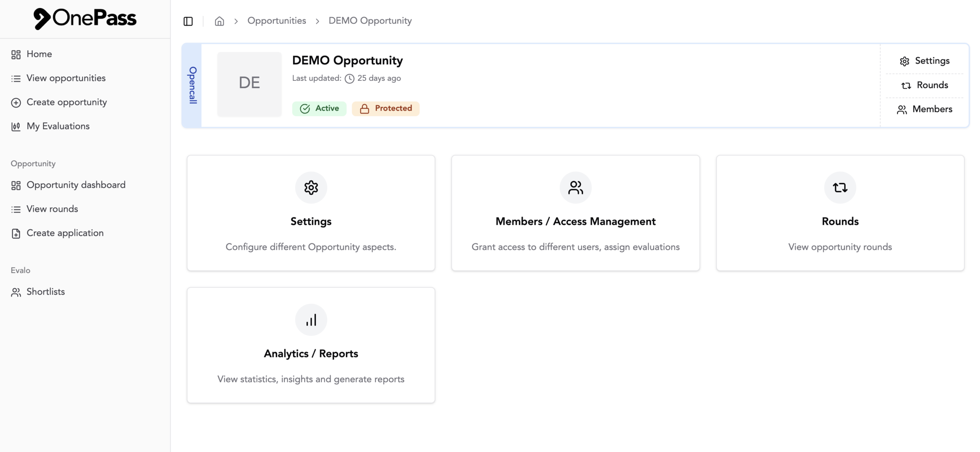Click 'Configure different Opportunity aspects.' text
The height and width of the screenshot is (452, 980).
click(311, 247)
